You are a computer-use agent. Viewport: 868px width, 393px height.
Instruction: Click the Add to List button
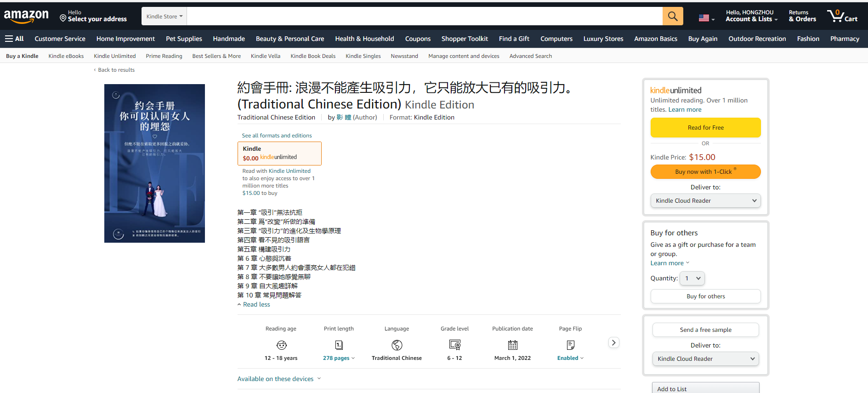[x=705, y=388]
